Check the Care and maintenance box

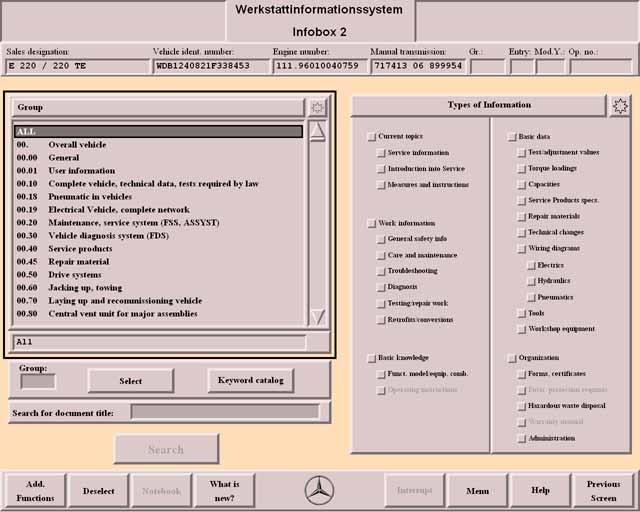click(x=381, y=256)
